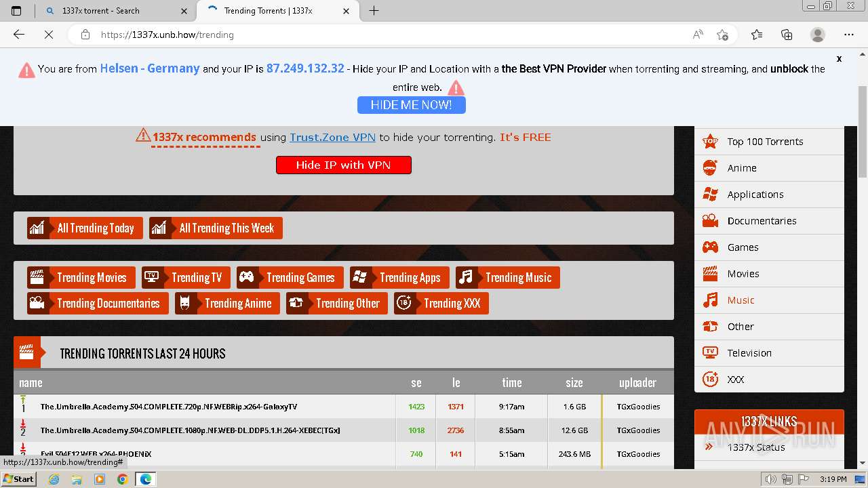Open Trending Anime
Image resolution: width=868 pixels, height=488 pixels.
point(227,303)
